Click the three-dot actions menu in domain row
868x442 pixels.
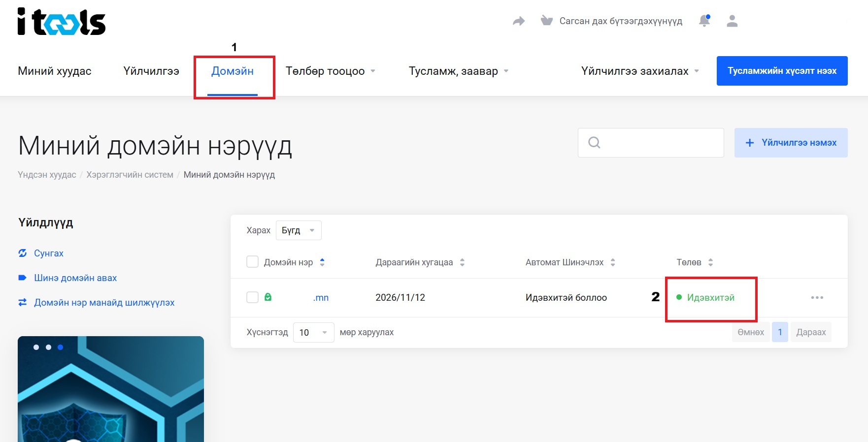[817, 297]
